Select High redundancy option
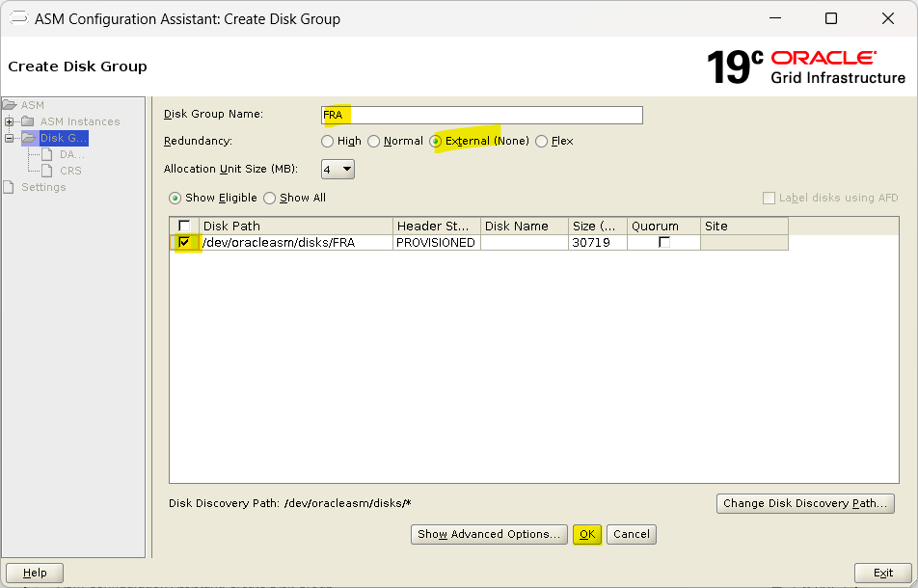Viewport: 918px width, 588px height. [x=327, y=141]
